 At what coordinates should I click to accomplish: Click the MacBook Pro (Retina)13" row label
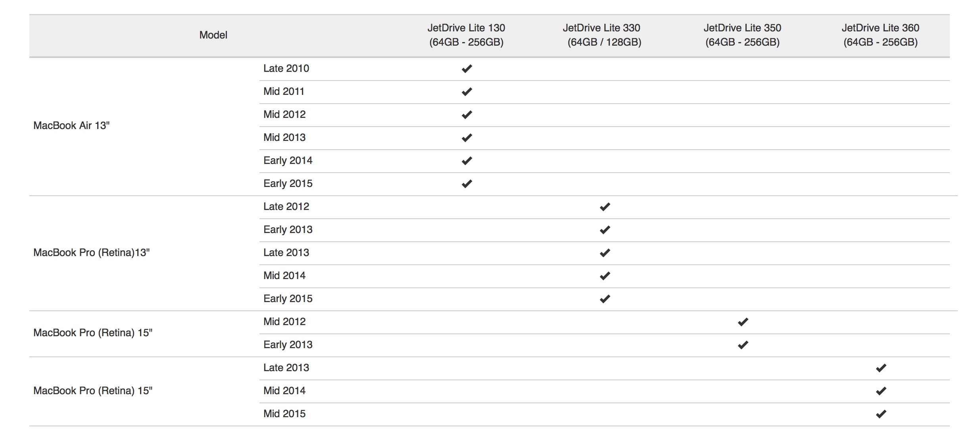[x=92, y=252]
